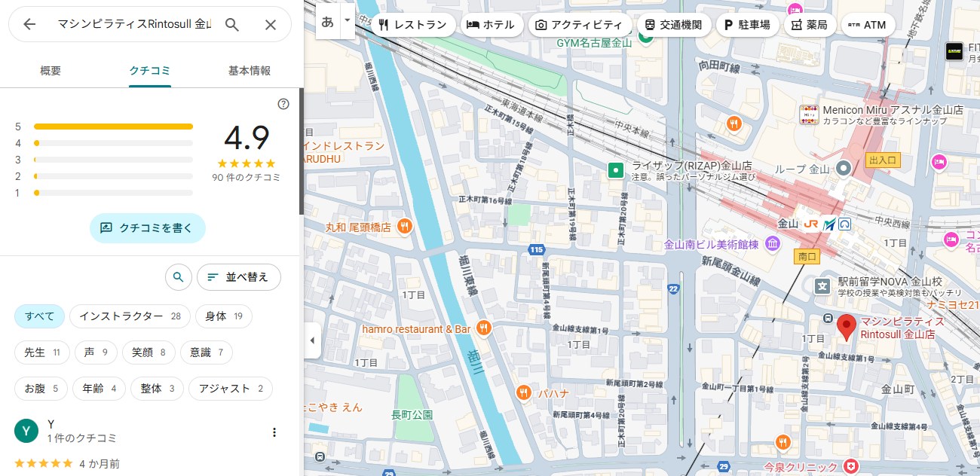Click the バハナ restaurant marker on the map
This screenshot has width=980, height=476.
pyautogui.click(x=524, y=392)
